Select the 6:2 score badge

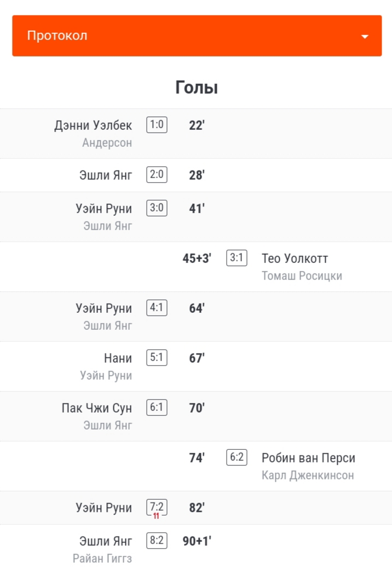[237, 457]
